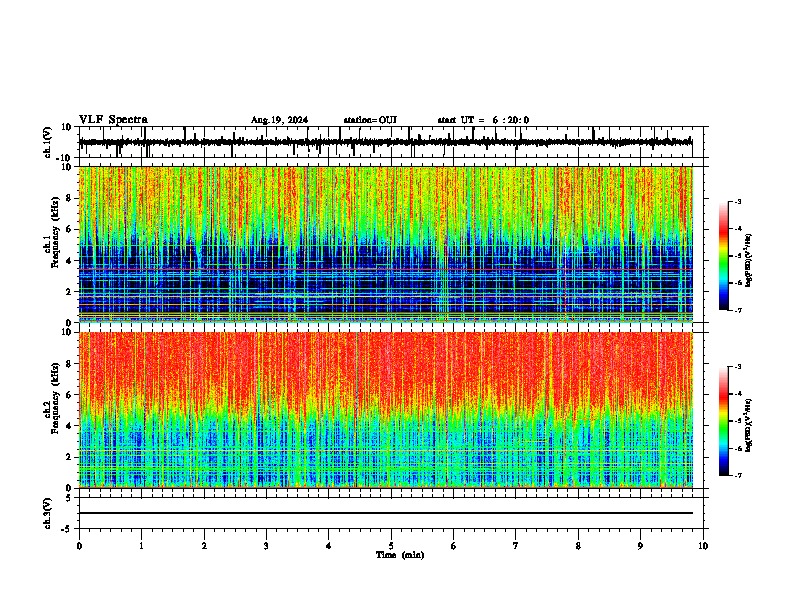The width and height of the screenshot is (792, 612).
Task: Click the time axis tick label '3'
Action: (266, 546)
